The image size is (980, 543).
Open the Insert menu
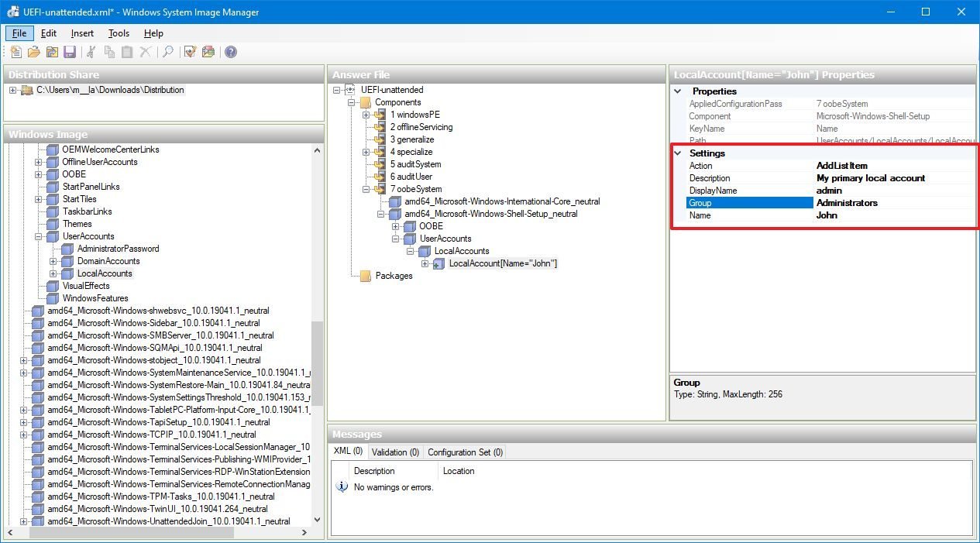tap(82, 33)
